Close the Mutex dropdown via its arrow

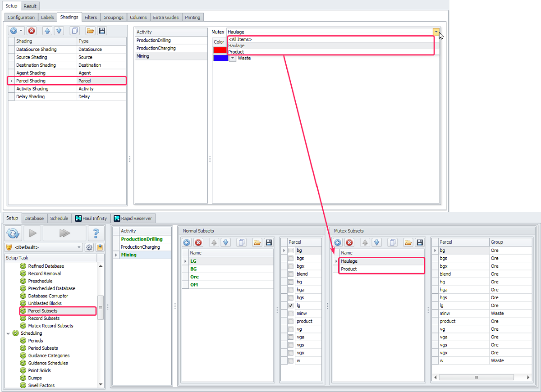click(x=436, y=32)
